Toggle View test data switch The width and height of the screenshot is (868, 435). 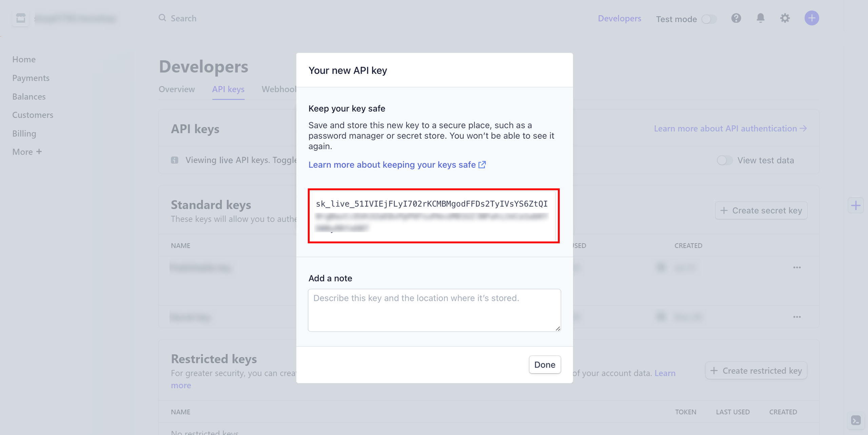tap(725, 160)
